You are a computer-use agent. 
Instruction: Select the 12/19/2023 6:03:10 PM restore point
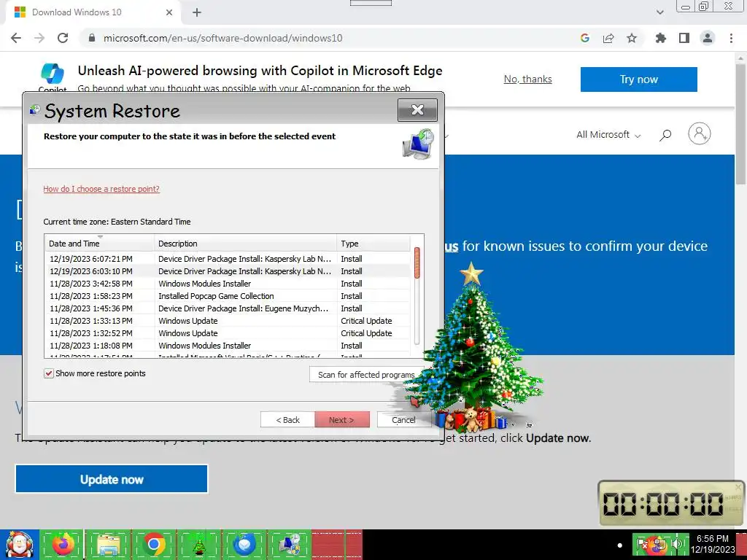228,271
